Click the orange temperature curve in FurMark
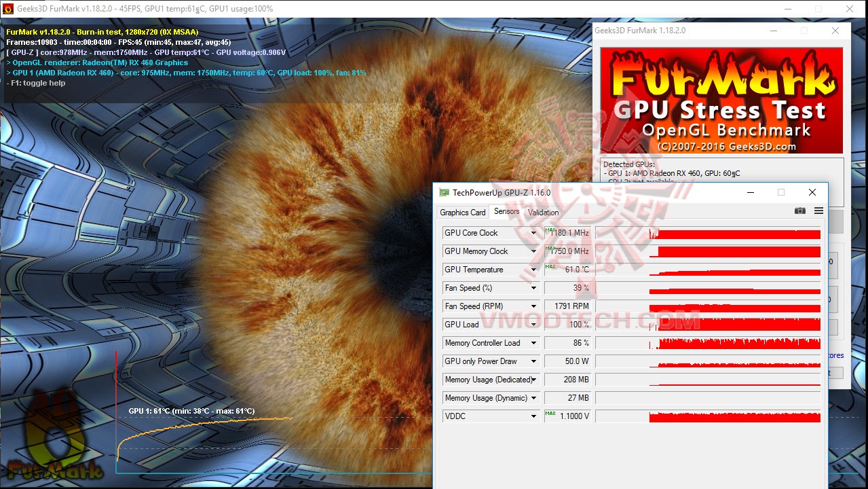This screenshot has width=868, height=489. [204, 424]
